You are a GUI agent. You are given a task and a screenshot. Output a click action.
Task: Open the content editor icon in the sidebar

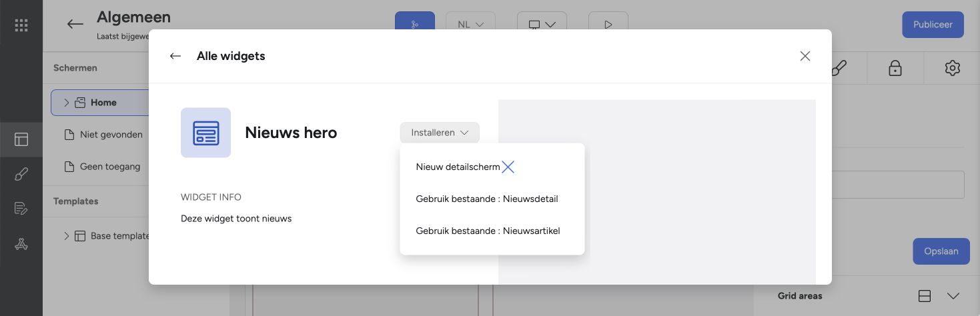21,209
